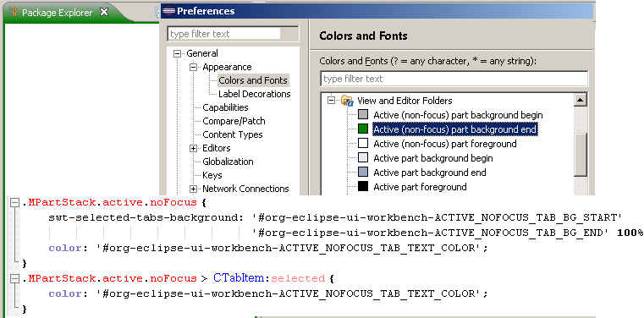Open the Keys preference page

212,175
